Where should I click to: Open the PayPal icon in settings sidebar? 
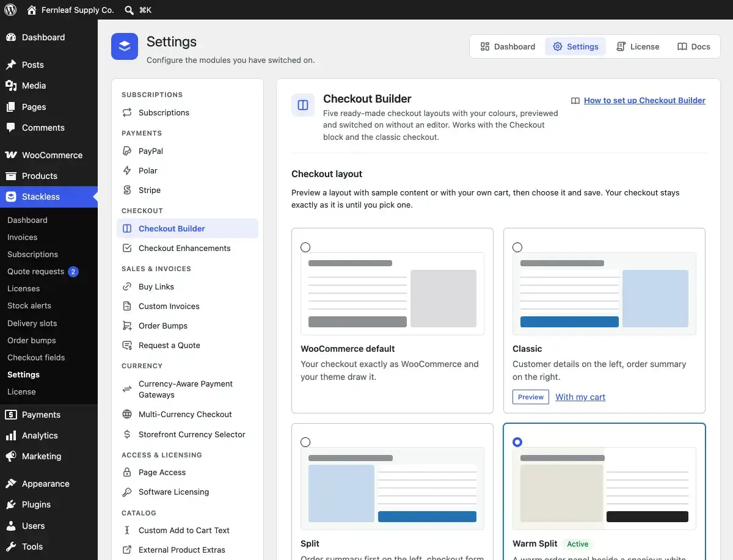click(127, 151)
